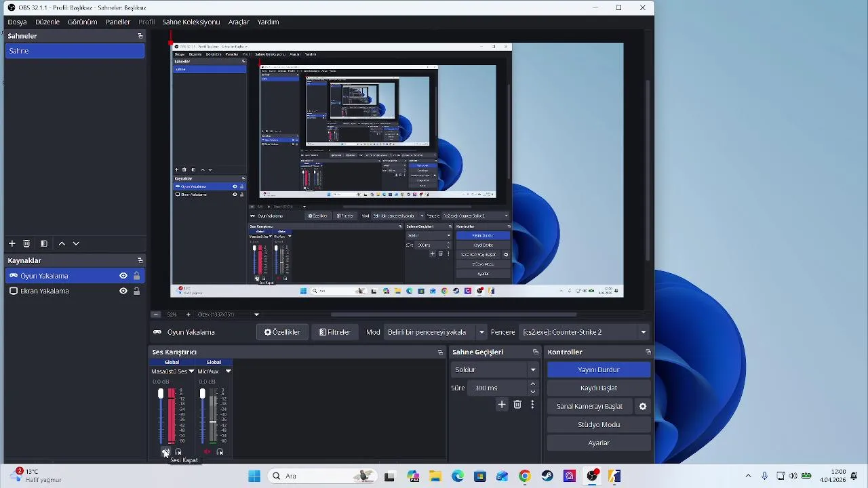This screenshot has height=488, width=868.
Task: Click the preview horizontal scrollbar
Action: (453, 314)
